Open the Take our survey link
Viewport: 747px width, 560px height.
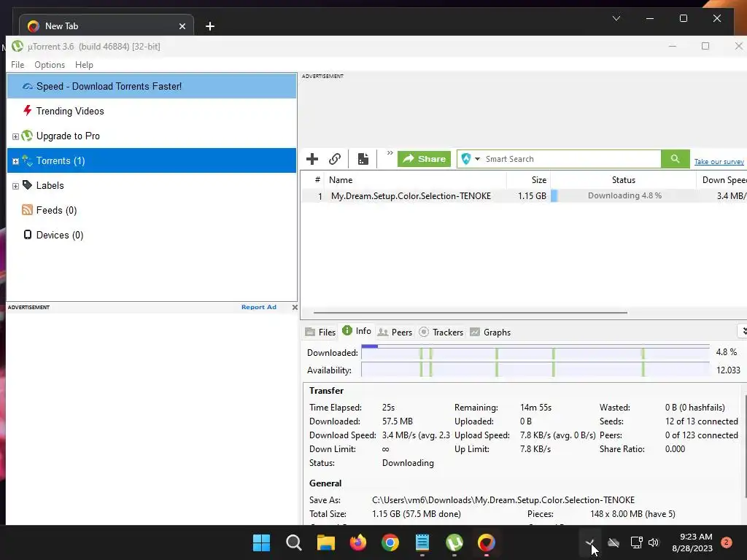click(719, 162)
